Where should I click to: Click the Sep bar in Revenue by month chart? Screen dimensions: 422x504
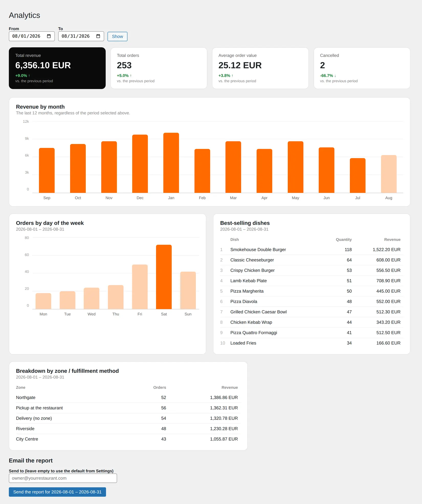pos(47,170)
